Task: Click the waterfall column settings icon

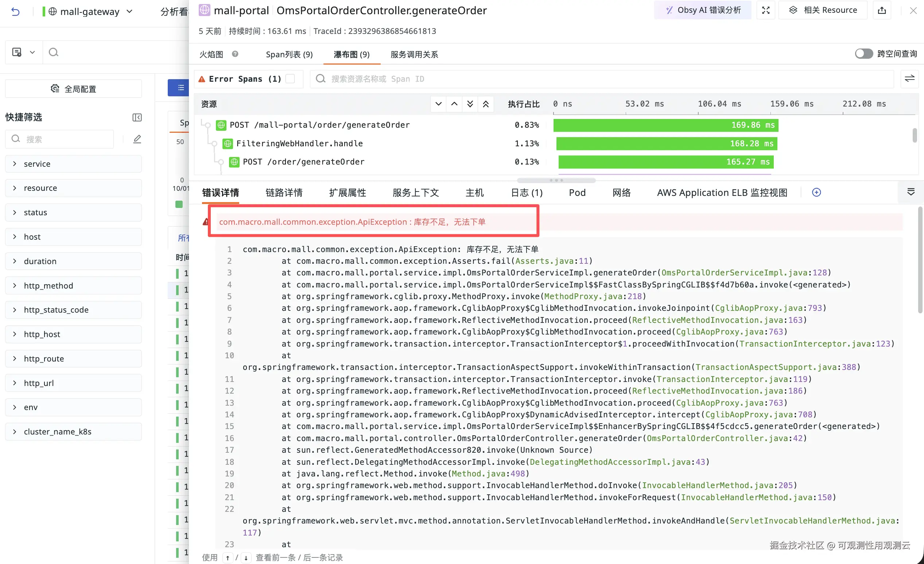Action: pos(909,79)
